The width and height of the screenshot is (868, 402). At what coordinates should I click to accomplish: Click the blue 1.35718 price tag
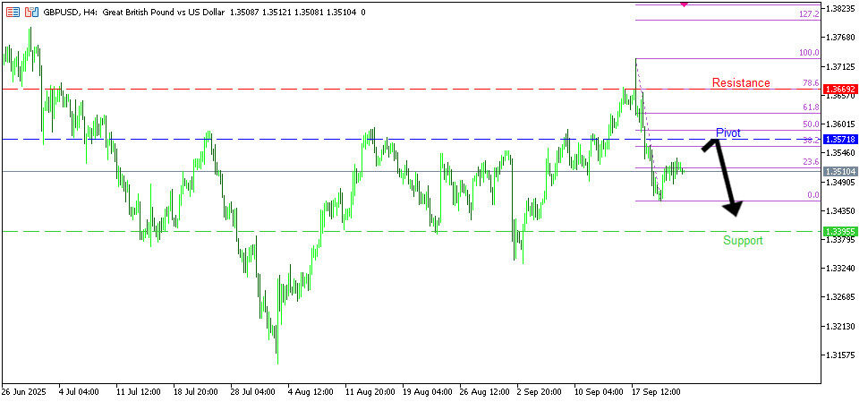pos(840,140)
